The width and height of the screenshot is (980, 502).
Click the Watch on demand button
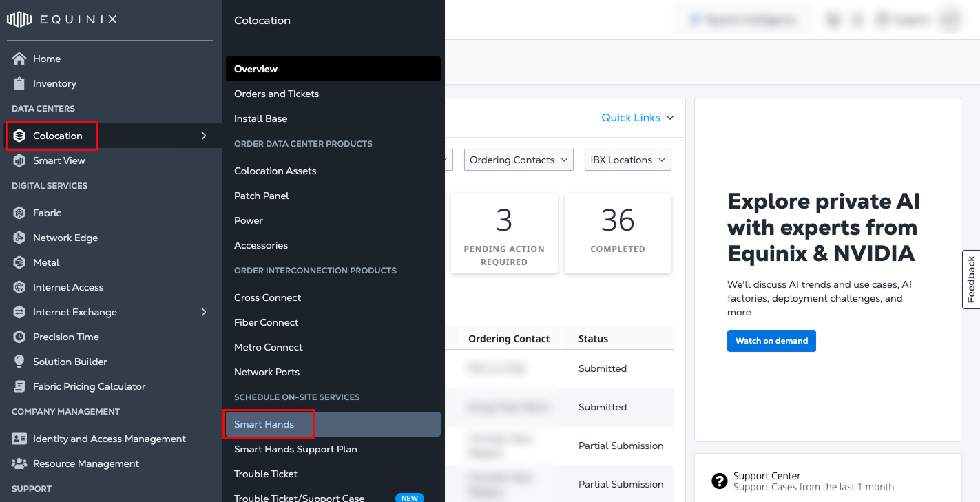coord(771,341)
